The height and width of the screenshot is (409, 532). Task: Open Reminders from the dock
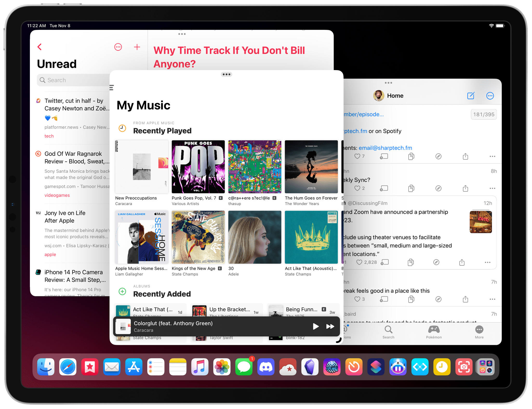pyautogui.click(x=156, y=367)
